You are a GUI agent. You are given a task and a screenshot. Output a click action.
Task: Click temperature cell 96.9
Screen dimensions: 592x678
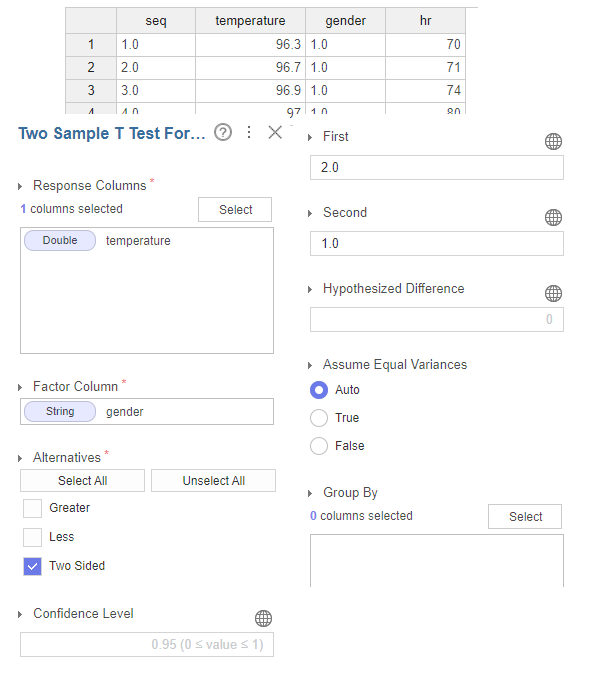(x=250, y=90)
